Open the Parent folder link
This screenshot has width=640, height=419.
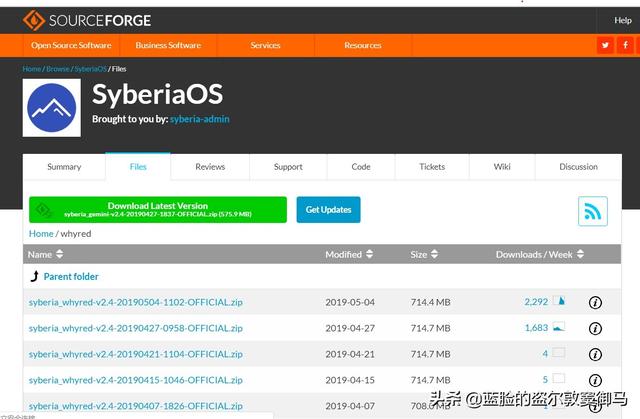[71, 276]
